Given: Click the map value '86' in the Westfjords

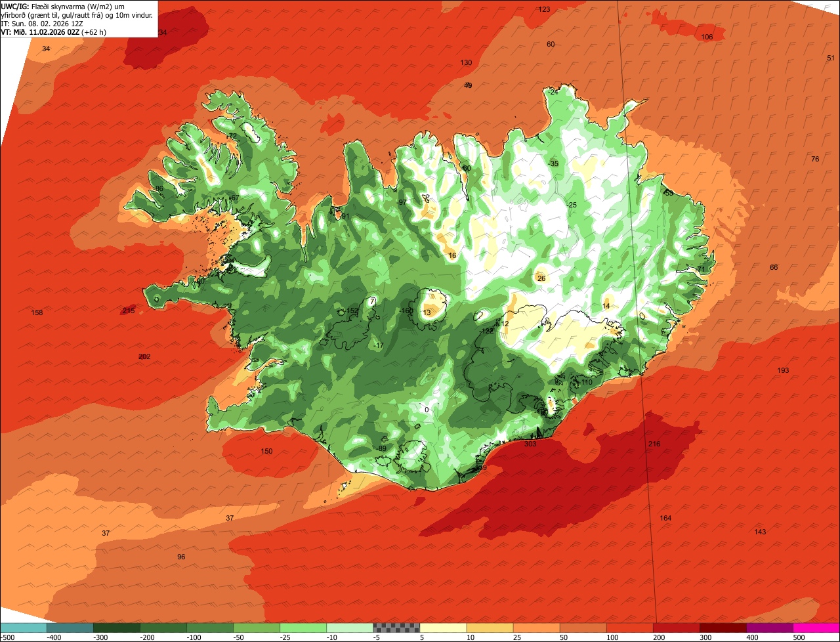Looking at the screenshot, I should pyautogui.click(x=159, y=189).
